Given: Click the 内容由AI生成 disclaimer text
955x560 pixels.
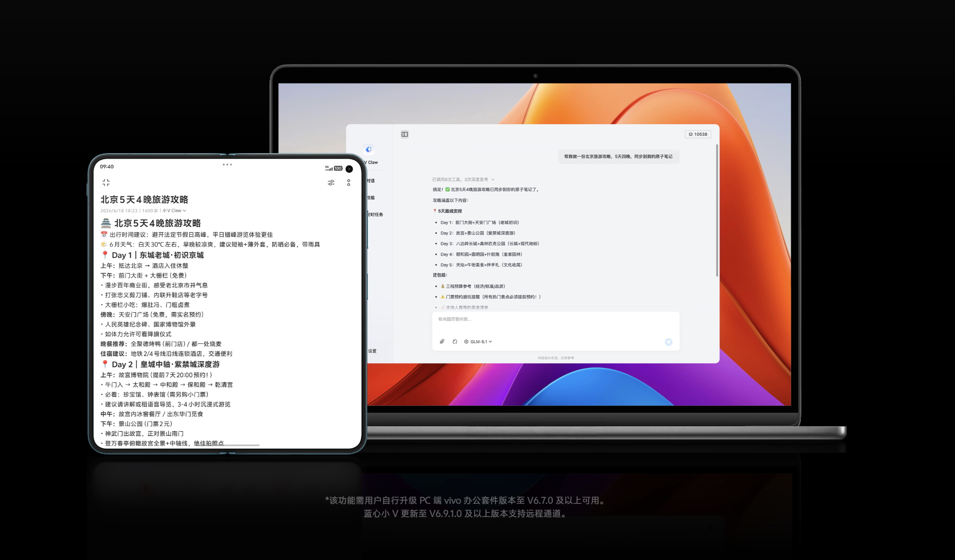Looking at the screenshot, I should click(x=555, y=358).
